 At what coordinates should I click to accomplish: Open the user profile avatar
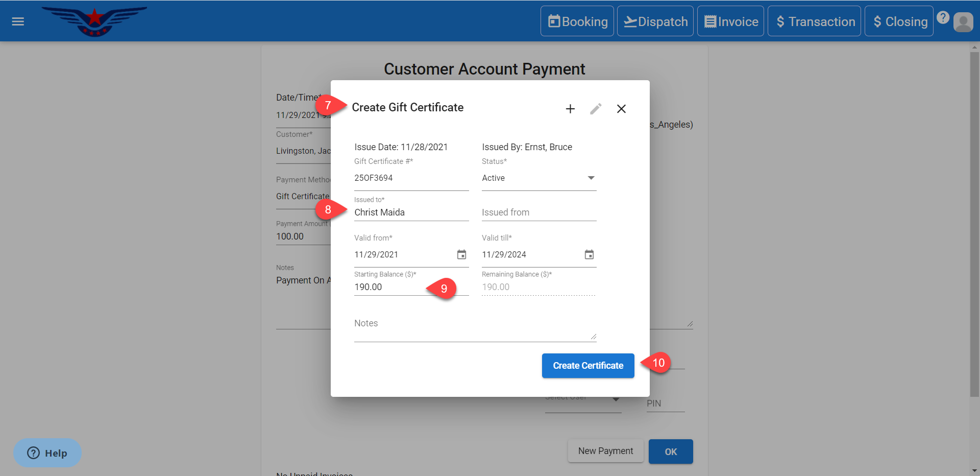tap(963, 22)
